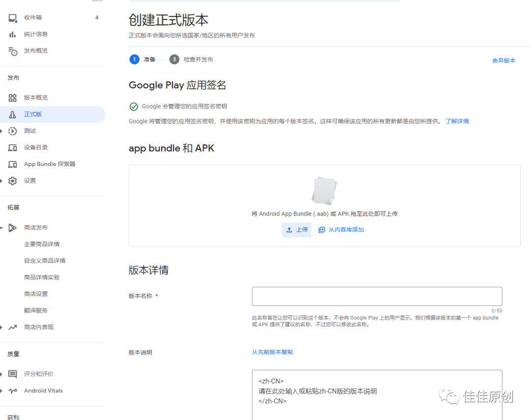Expand the 评分和评价 section arrow
The width and height of the screenshot is (531, 420).
click(1, 374)
